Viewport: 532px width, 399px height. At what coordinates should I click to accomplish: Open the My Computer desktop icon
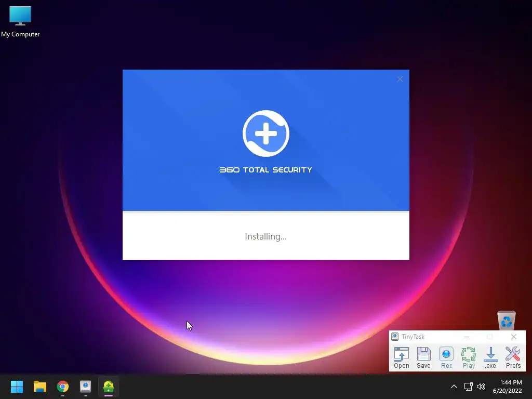[20, 21]
